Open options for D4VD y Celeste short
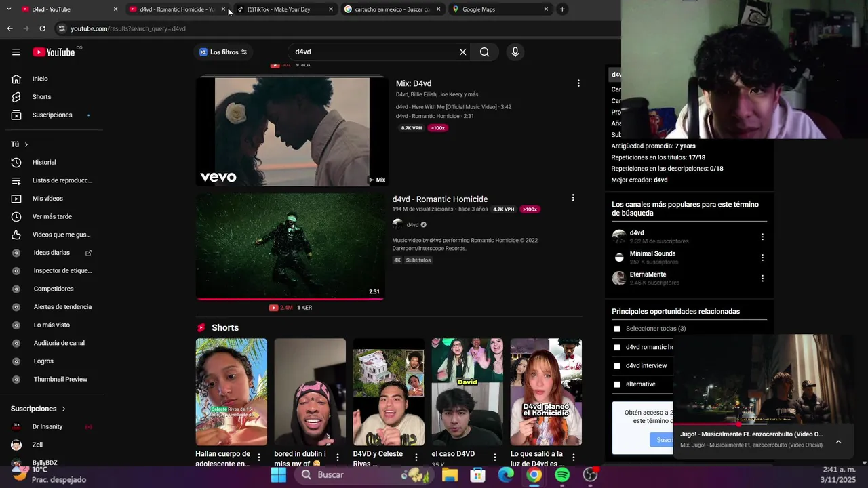 (416, 457)
